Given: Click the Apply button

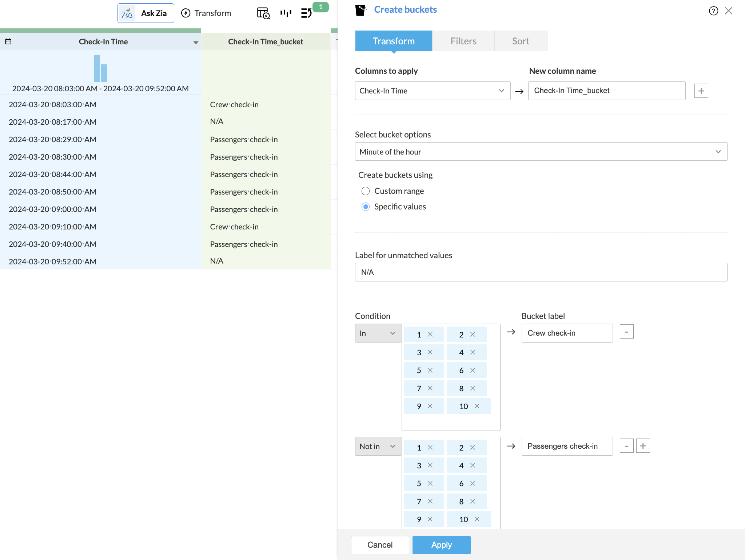Looking at the screenshot, I should coord(441,545).
